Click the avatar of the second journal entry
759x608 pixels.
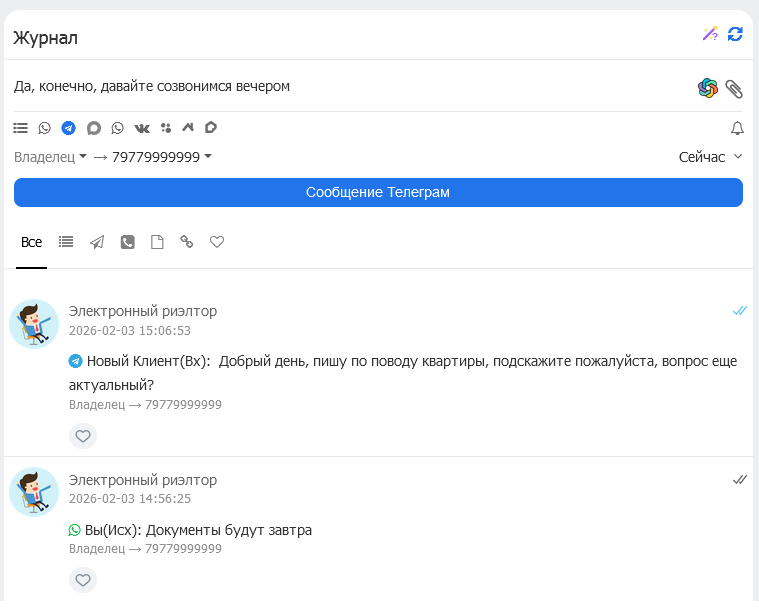coord(34,493)
